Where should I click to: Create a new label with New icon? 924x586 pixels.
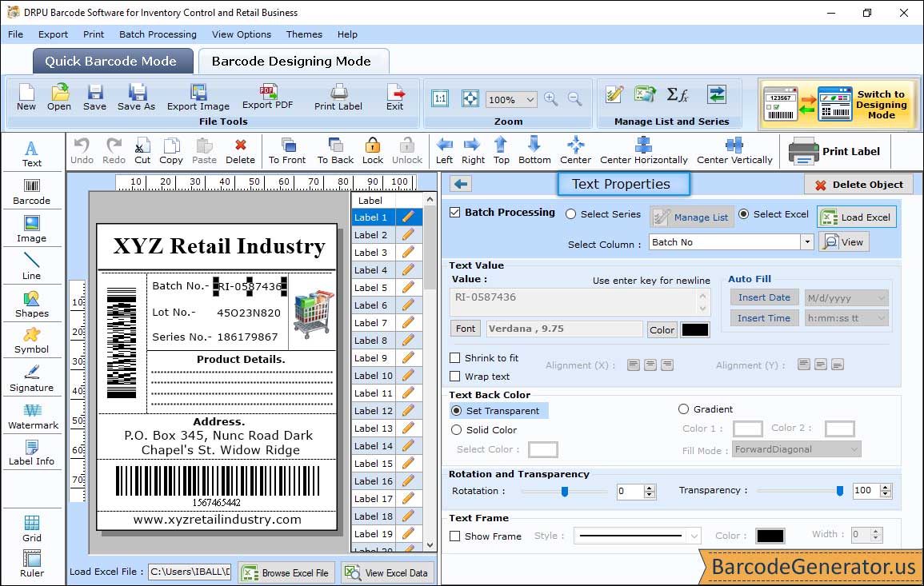[26, 98]
